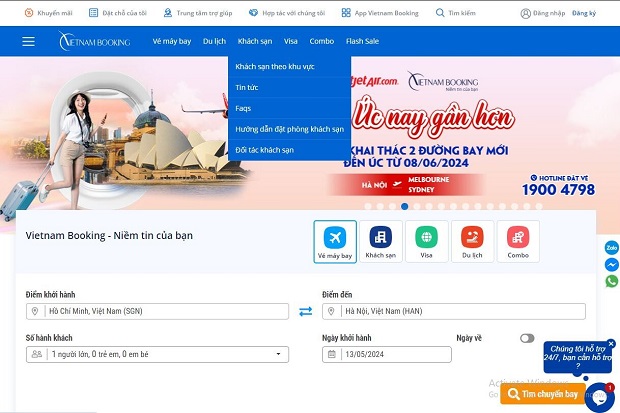Choose Đối tác khách sạn menu entry
Viewport: 620px width, 413px height.
289,150
